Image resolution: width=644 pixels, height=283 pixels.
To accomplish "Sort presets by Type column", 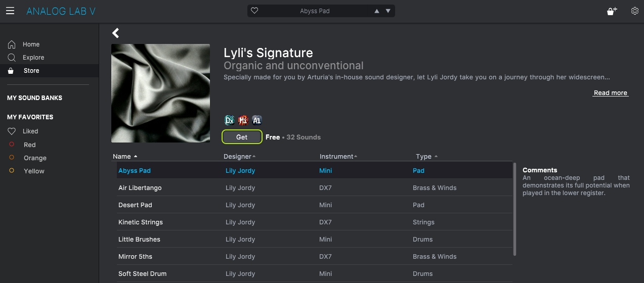I will coord(426,157).
